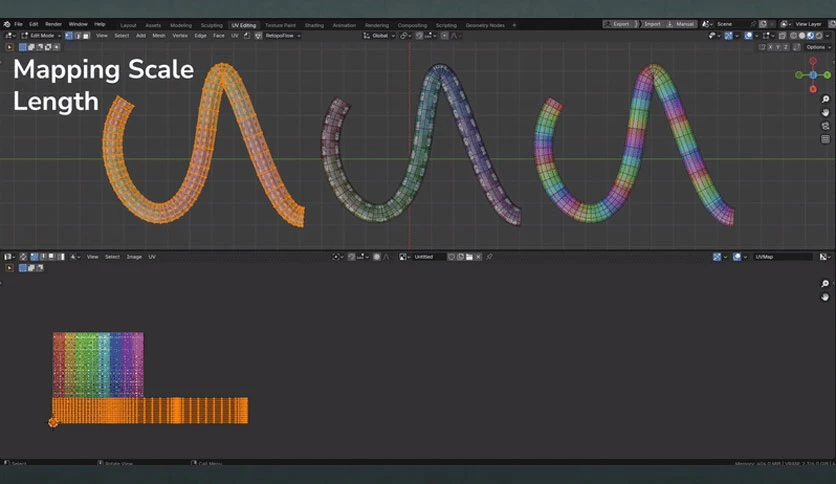Viewport: 836px width, 484px height.
Task: Open the Vertex menu
Action: [180, 36]
